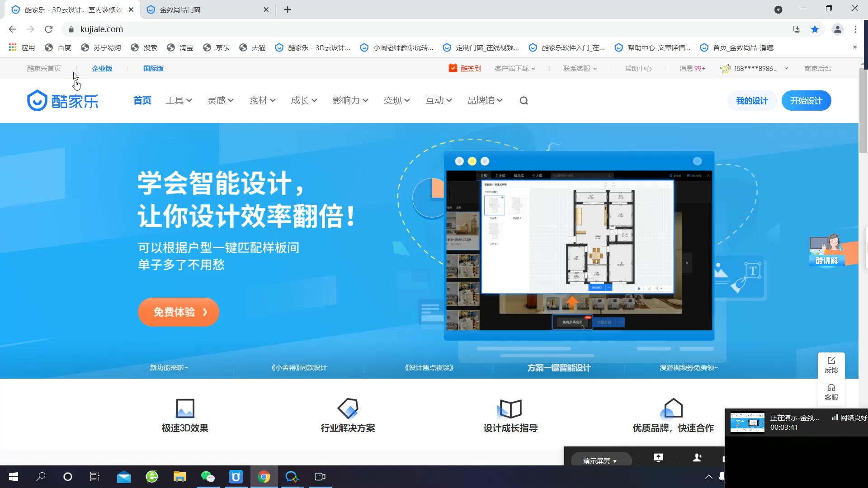Click the search magnifier icon in site navigation
Screen dimensions: 868x488
[524, 101]
